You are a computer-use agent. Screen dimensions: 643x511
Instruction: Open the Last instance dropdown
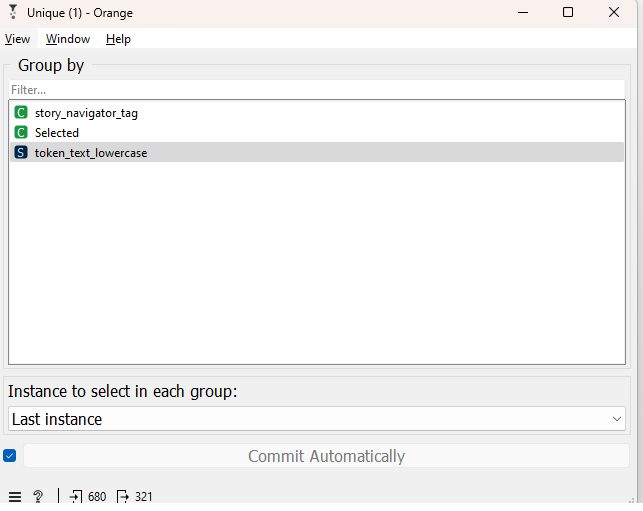[317, 419]
